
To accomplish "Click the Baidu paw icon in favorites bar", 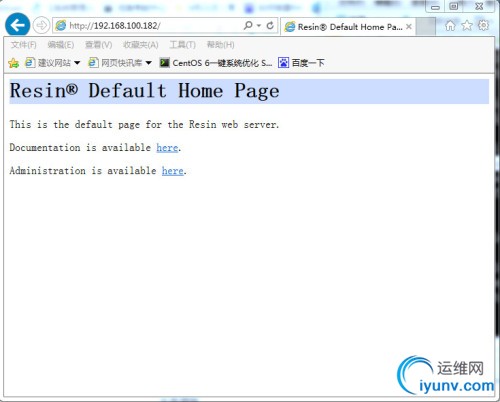I will (x=283, y=63).
